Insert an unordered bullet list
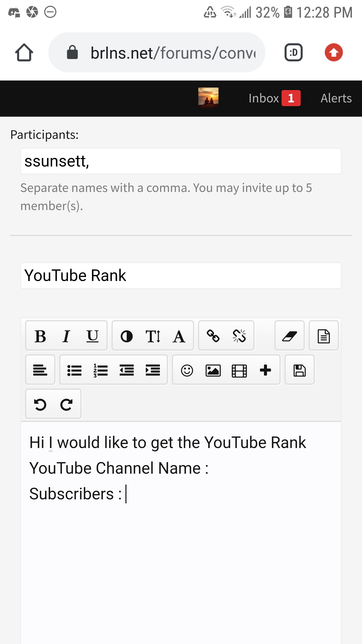Screen dimensions: 362x644 click(x=74, y=370)
